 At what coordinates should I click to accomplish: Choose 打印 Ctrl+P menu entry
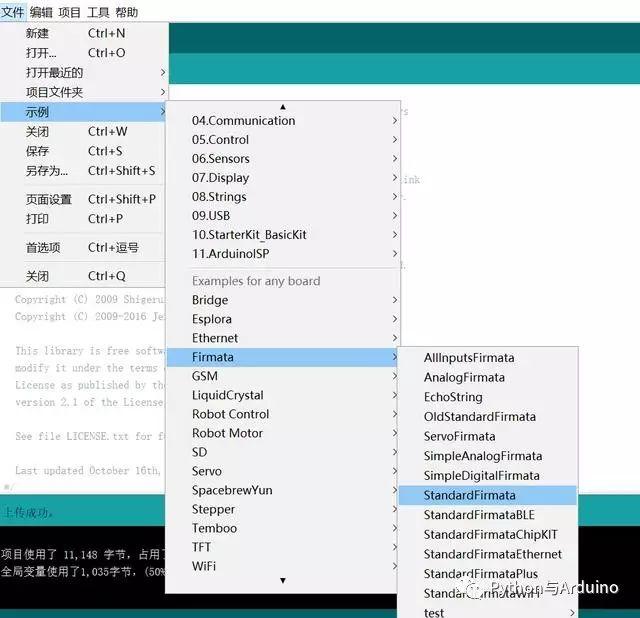click(84, 219)
